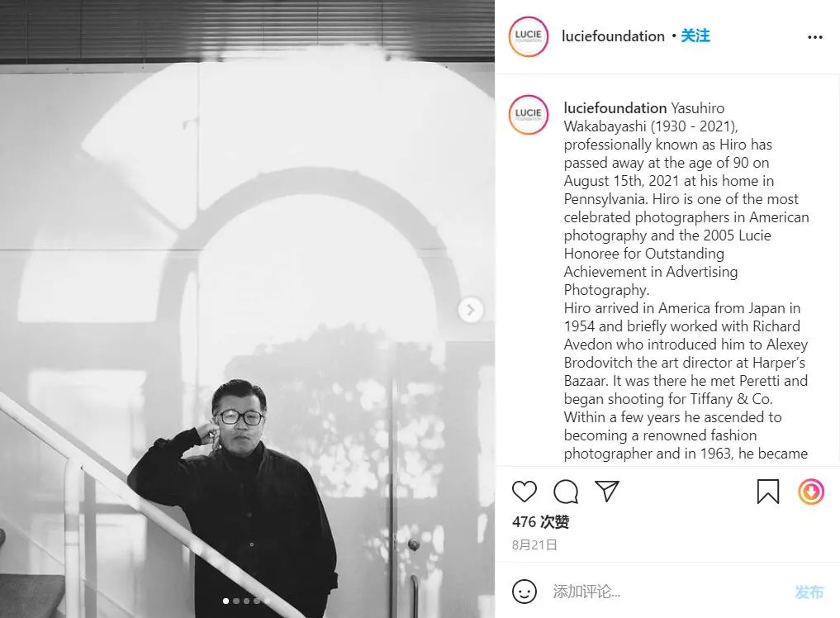The height and width of the screenshot is (618, 840).
Task: Share post with paper plane icon
Action: (607, 491)
